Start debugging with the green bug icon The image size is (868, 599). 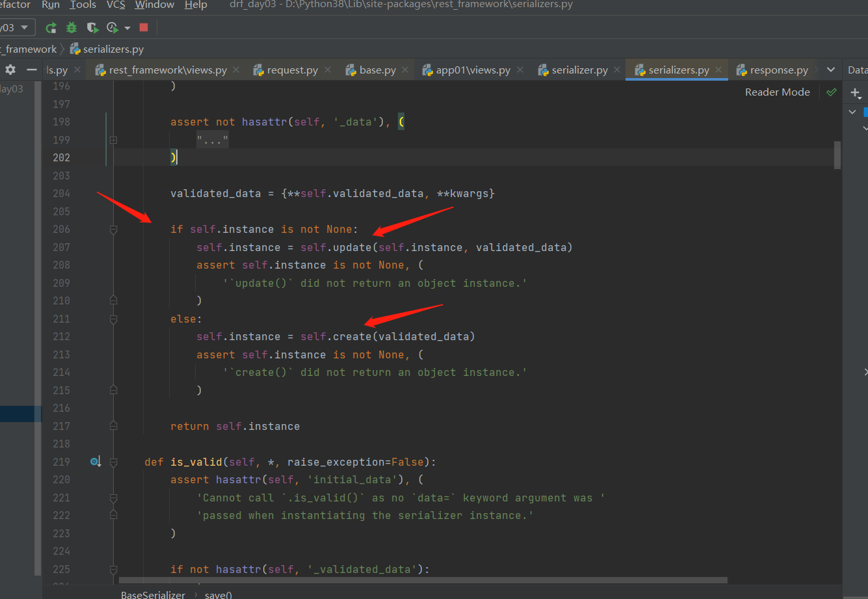click(x=72, y=27)
